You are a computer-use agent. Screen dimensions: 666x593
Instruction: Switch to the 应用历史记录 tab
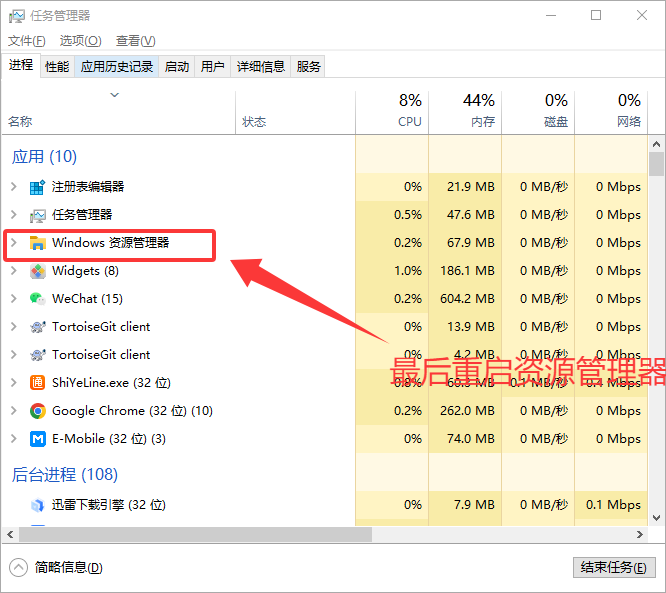coord(117,67)
